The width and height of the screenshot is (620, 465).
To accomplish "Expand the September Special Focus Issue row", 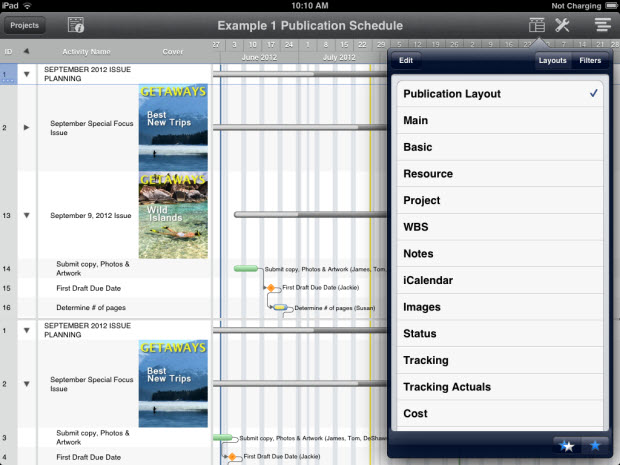I will click(27, 128).
